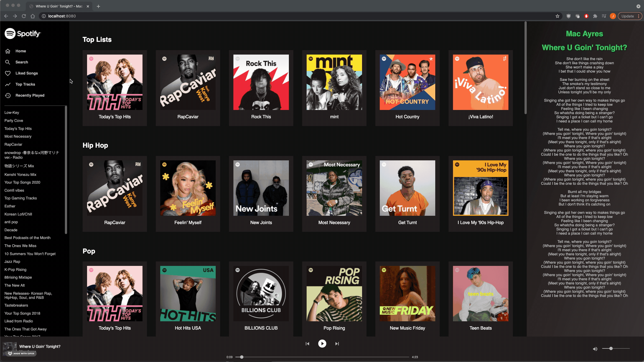Reload the localhost page
This screenshot has width=644, height=362.
coord(24,16)
